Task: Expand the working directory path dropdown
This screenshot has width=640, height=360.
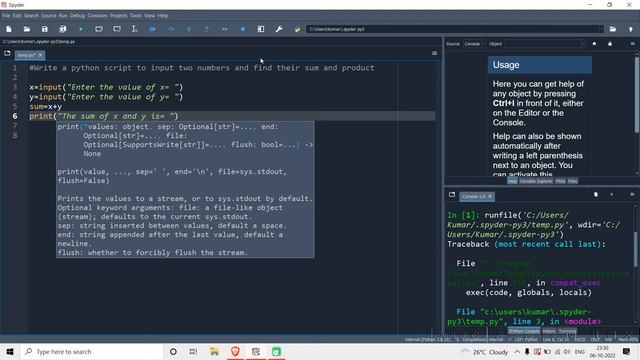Action: tap(600, 29)
